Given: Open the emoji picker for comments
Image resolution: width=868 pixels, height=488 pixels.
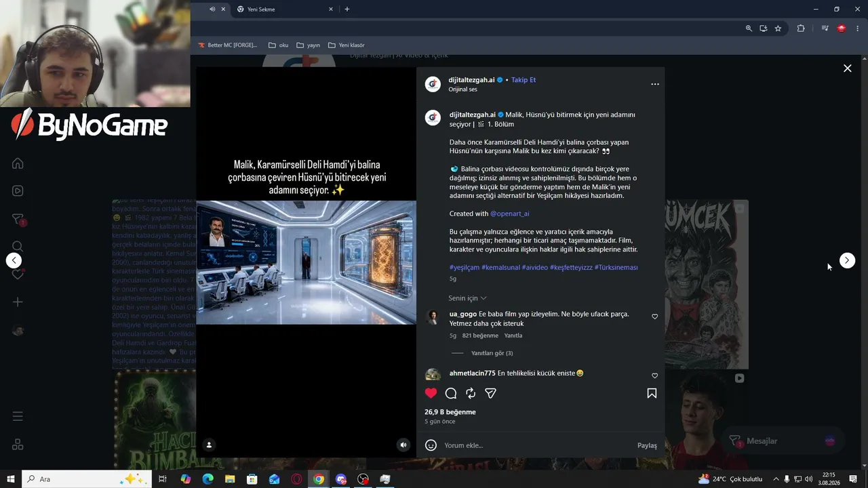Looking at the screenshot, I should click(431, 445).
